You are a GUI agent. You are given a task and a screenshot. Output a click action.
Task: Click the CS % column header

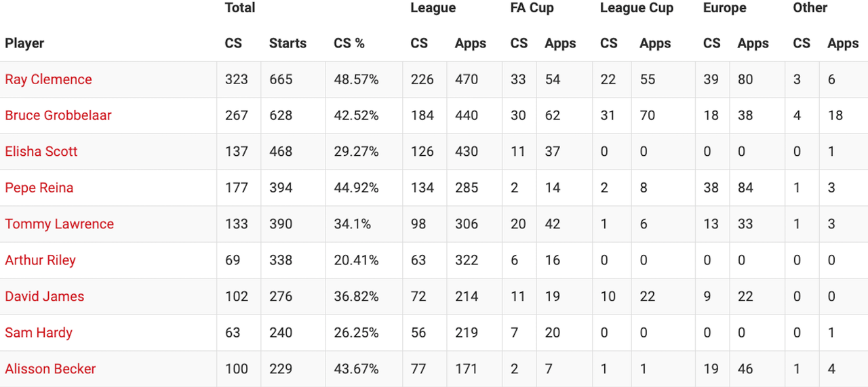[349, 43]
